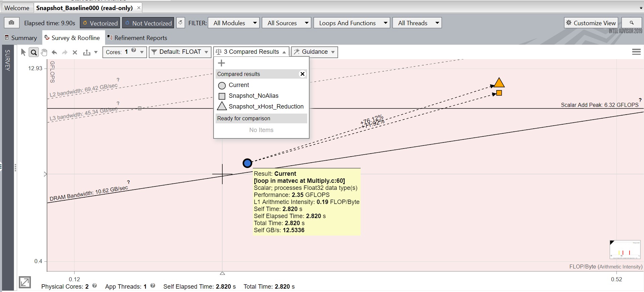Viewport: 644px width, 292px height.
Task: Click the Customize View button
Action: pos(591,23)
